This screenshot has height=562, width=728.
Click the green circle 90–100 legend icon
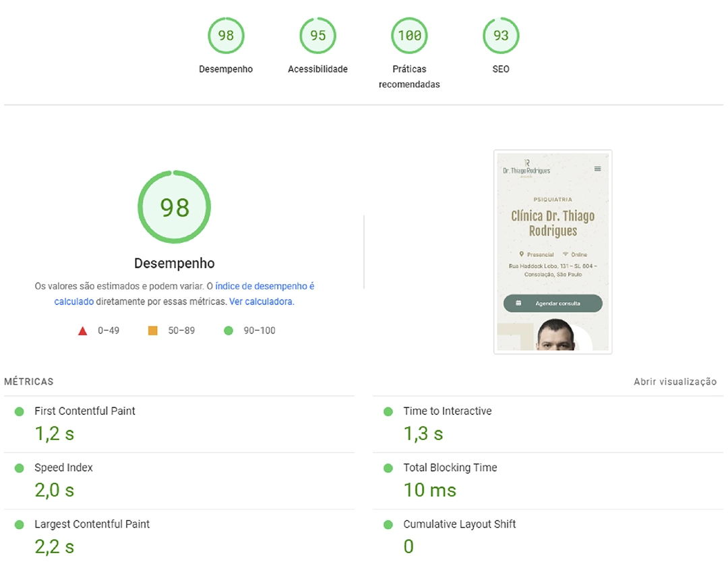pos(229,331)
